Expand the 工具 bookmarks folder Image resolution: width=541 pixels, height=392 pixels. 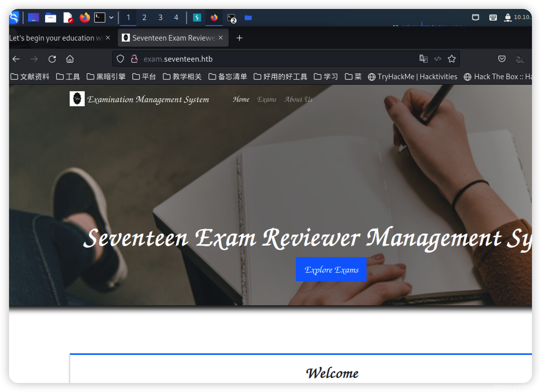coord(68,77)
